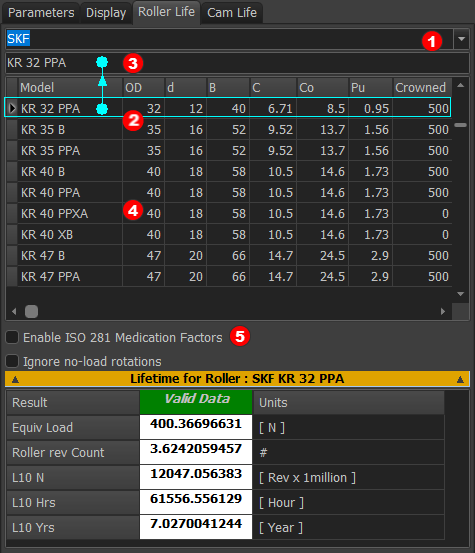
Task: Click the L10 Hrs value 61556.556129
Action: click(196, 502)
